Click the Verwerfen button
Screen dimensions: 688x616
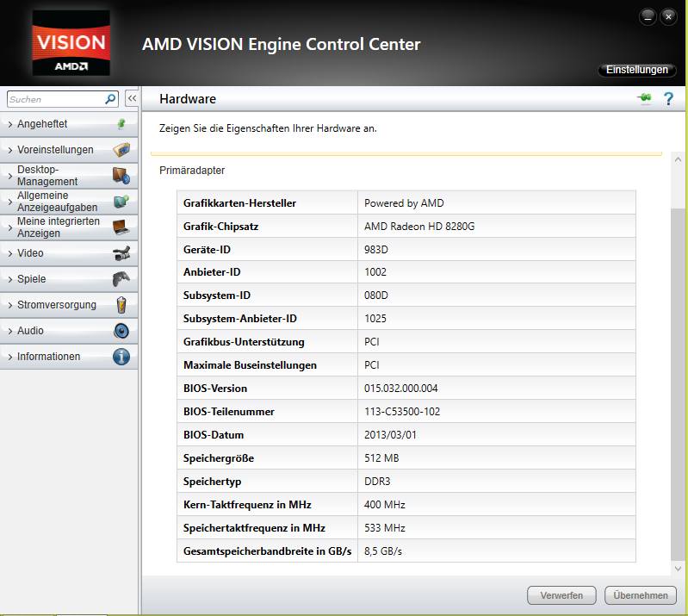(561, 595)
